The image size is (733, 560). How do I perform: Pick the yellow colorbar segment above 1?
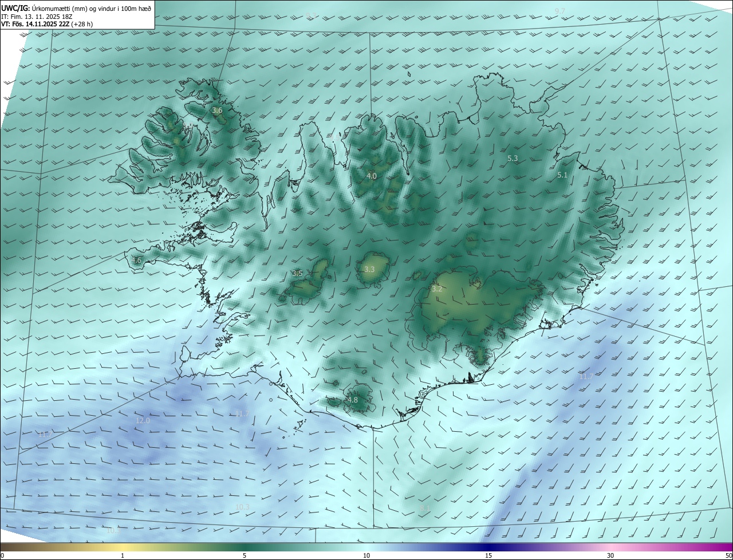pos(123,547)
